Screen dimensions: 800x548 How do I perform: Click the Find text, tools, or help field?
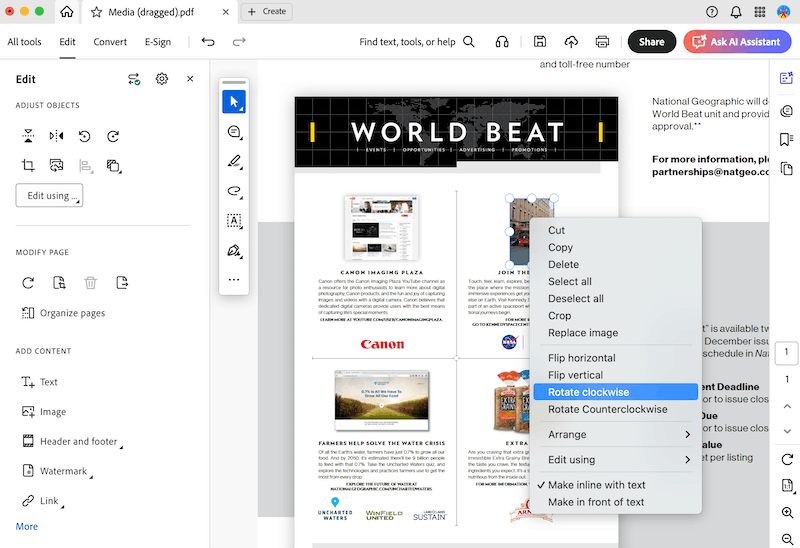(416, 42)
